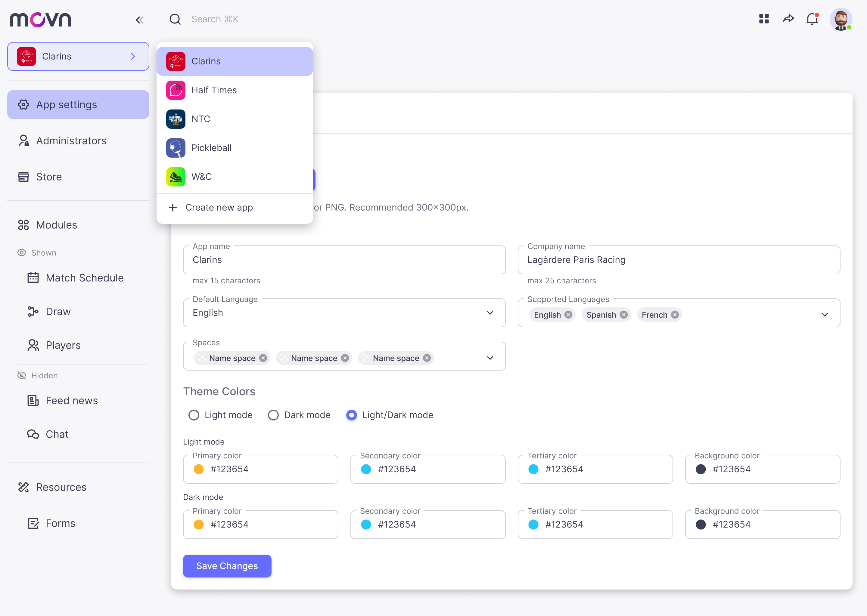Screen dimensions: 867x616
Task: Expand the Spaces dropdown arrow
Action: pyautogui.click(x=490, y=358)
